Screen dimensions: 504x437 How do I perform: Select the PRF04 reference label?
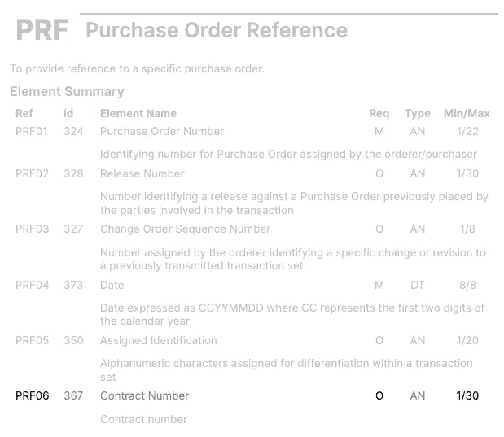tap(32, 285)
